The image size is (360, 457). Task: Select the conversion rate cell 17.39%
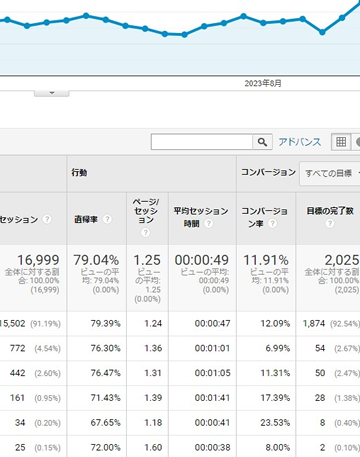click(275, 398)
